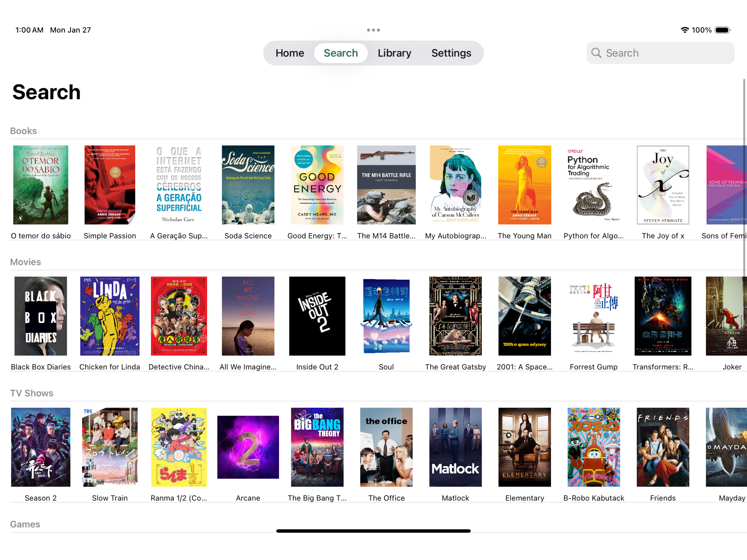Screen dimensions: 747x560
Task: Tap the three-dot multitasking icon
Action: pyautogui.click(x=373, y=30)
